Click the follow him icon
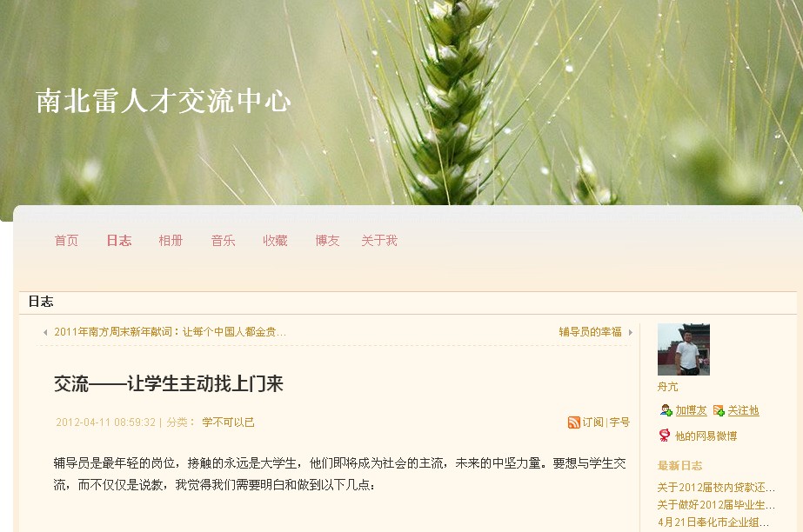This screenshot has width=803, height=532. [719, 410]
